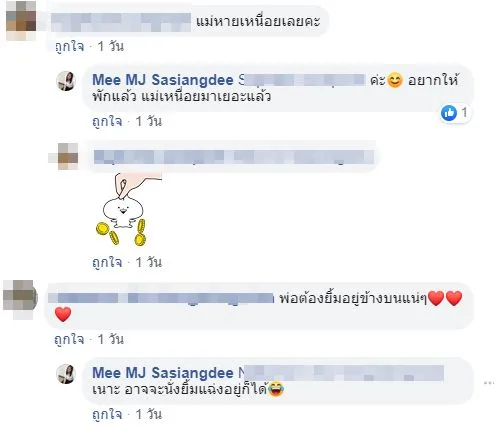Click blurred commenter name on hearts comment

[161, 298]
